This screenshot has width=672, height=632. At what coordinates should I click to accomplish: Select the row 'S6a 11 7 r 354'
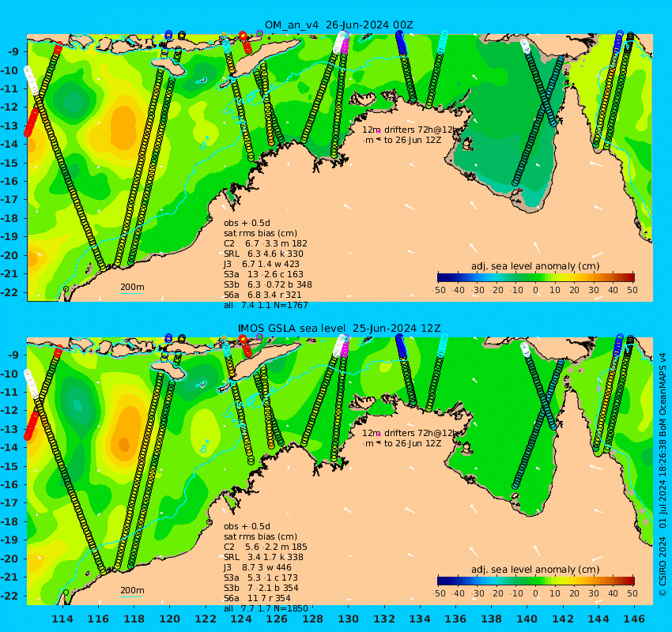pyautogui.click(x=257, y=598)
